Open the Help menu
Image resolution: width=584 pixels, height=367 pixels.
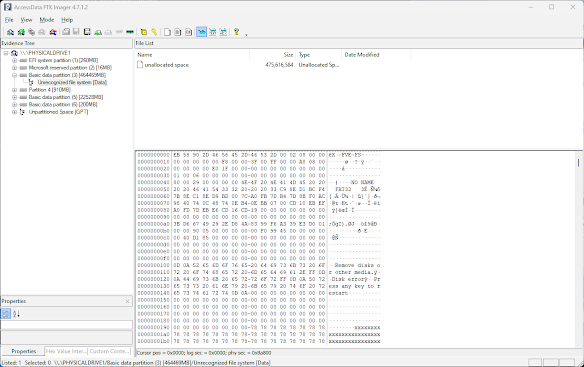[x=67, y=20]
